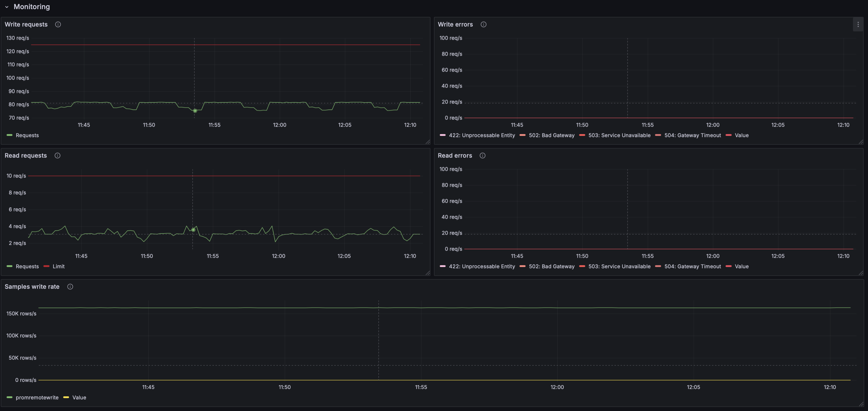
Task: Open Write requests panel info icon
Action: point(58,24)
